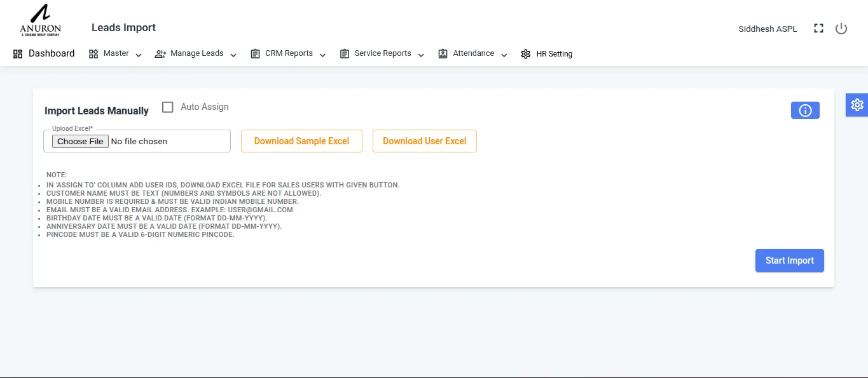The width and height of the screenshot is (868, 378).
Task: Click the Manage Leads people icon
Action: (160, 54)
